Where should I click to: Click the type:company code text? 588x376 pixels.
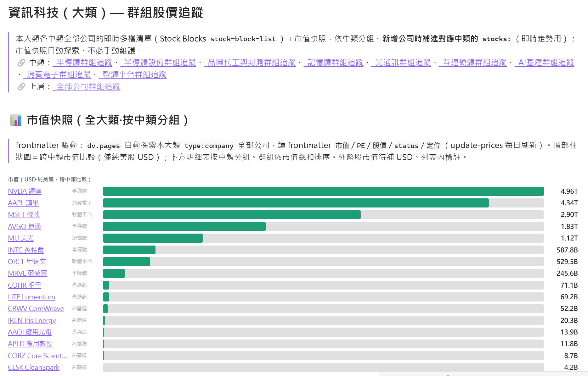pos(209,146)
